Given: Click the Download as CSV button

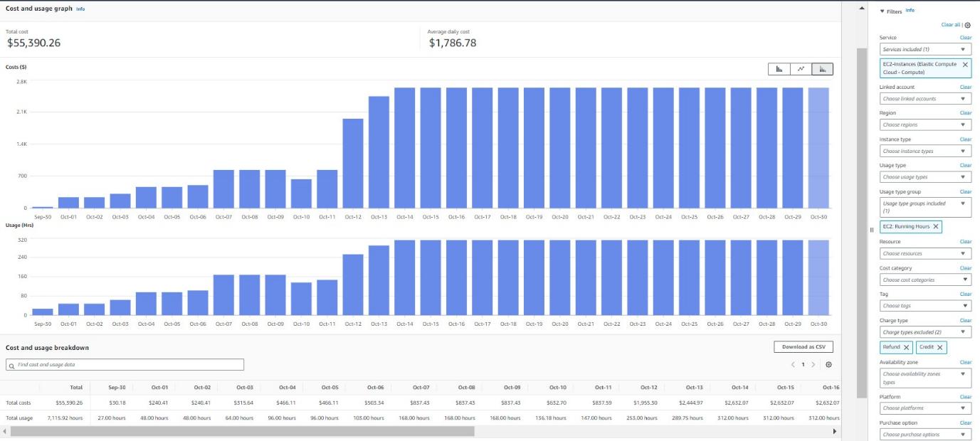Looking at the screenshot, I should click(803, 347).
